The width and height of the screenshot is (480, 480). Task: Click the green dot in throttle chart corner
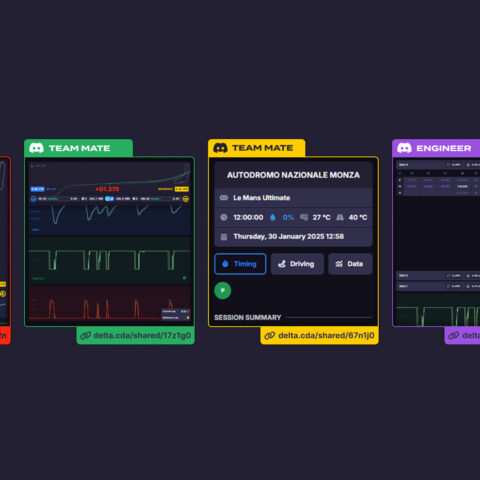184,278
